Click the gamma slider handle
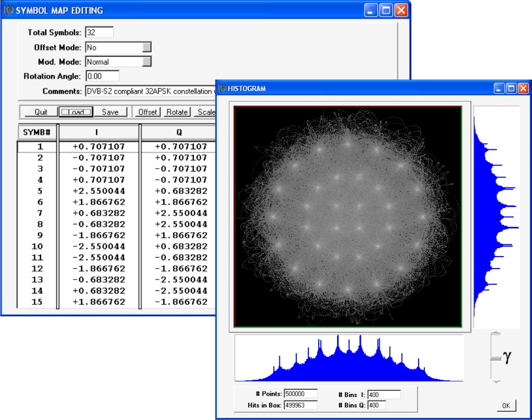This screenshot has width=532, height=420. click(496, 358)
